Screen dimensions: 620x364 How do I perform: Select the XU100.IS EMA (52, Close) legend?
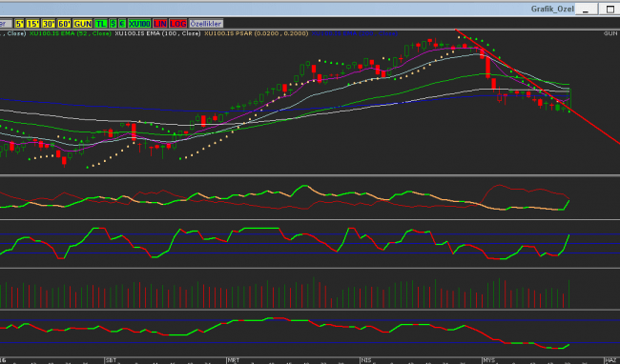(x=70, y=33)
